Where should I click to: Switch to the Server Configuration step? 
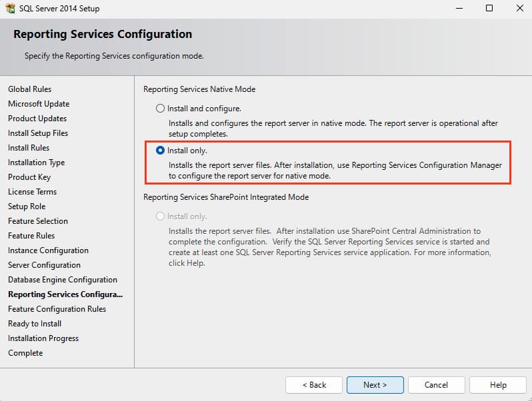[44, 265]
